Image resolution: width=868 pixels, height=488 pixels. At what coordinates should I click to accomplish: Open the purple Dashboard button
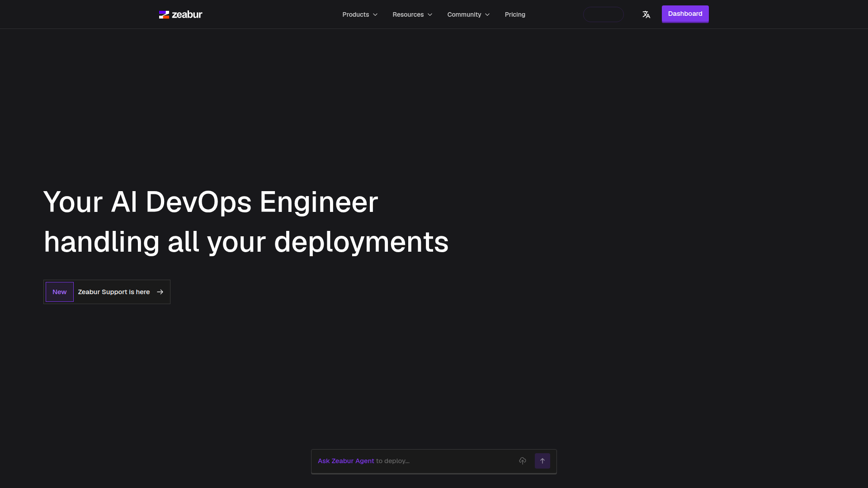coord(685,14)
